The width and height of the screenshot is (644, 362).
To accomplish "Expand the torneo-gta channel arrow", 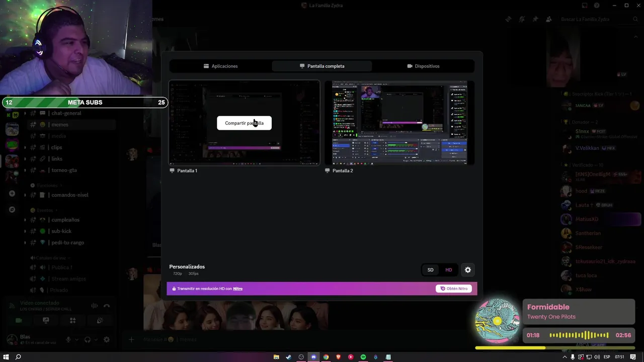I will (25, 170).
